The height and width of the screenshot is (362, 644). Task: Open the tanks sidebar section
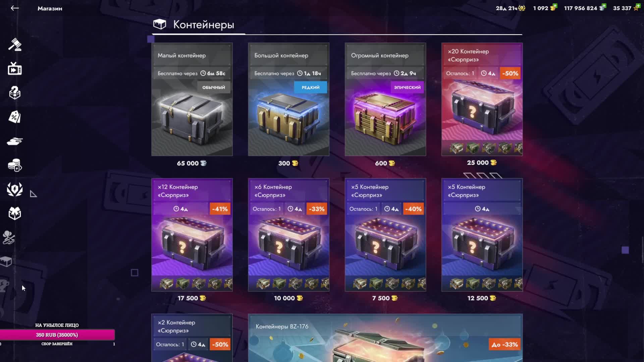pos(15,141)
